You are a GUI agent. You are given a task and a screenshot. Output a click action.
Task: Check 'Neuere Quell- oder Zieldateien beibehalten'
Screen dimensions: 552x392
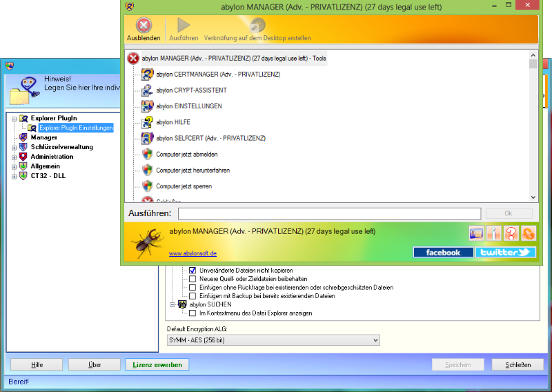193,279
